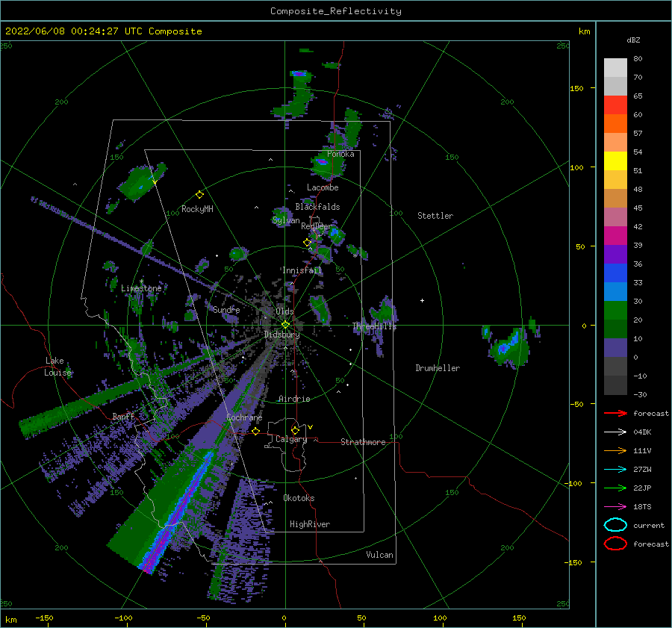Click the white 04DK arrow legend icon

[615, 432]
